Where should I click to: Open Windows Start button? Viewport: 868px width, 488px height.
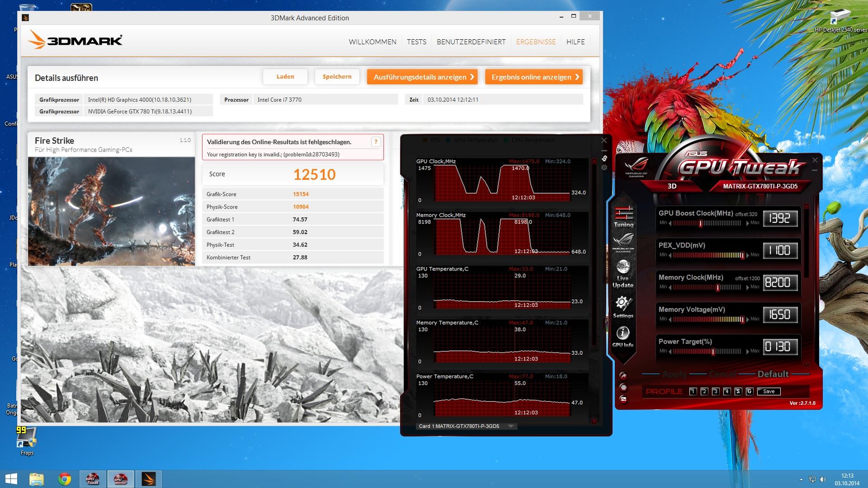pyautogui.click(x=11, y=479)
